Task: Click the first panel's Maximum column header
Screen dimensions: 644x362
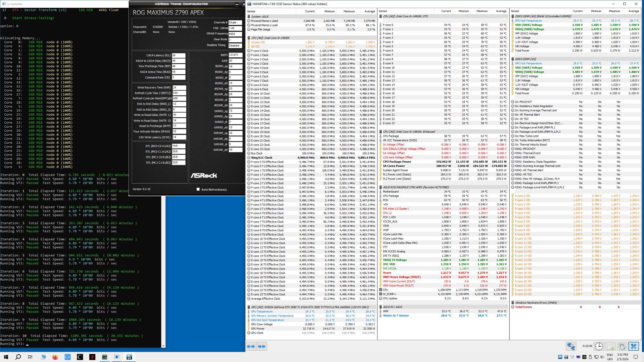Action: (349, 11)
